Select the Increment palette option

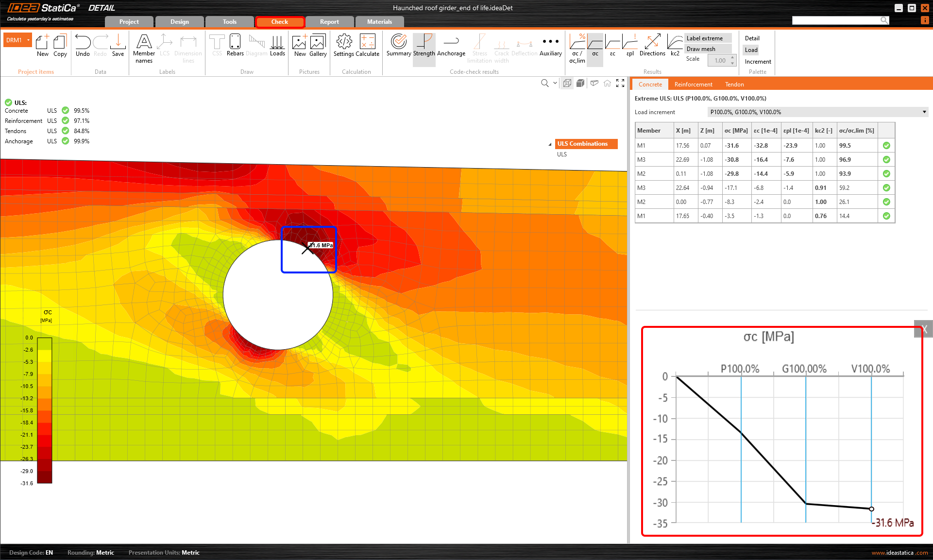[x=758, y=62]
